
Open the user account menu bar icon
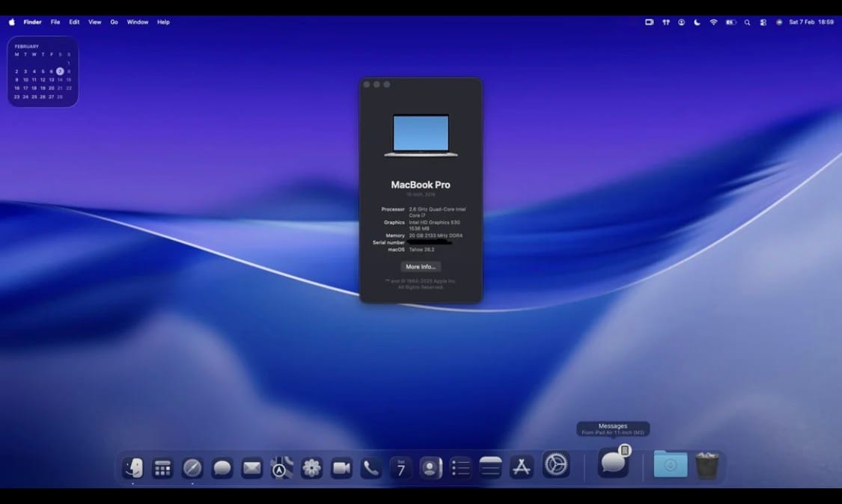point(681,22)
